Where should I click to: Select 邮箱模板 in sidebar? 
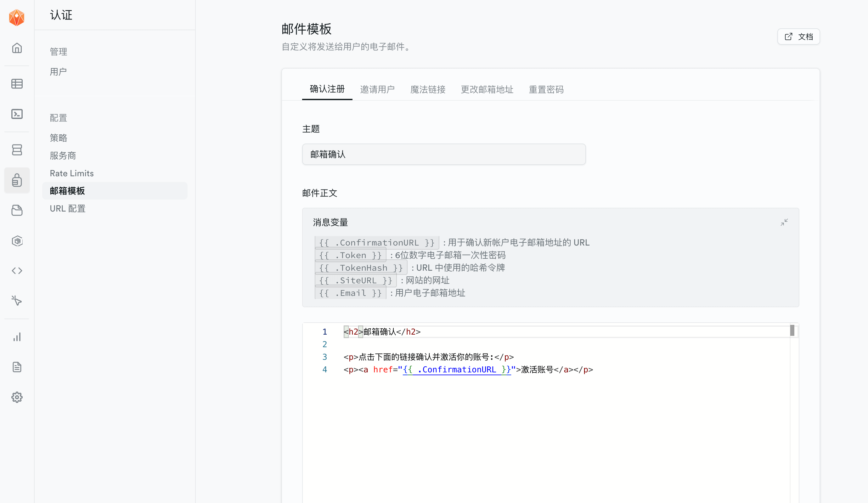click(115, 190)
